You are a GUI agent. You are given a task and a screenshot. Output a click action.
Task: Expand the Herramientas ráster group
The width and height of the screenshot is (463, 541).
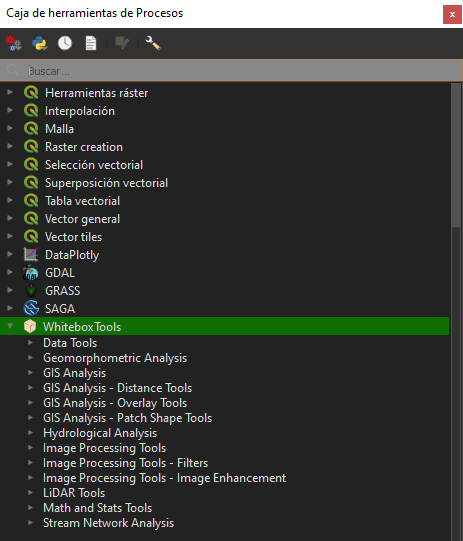pos(10,92)
